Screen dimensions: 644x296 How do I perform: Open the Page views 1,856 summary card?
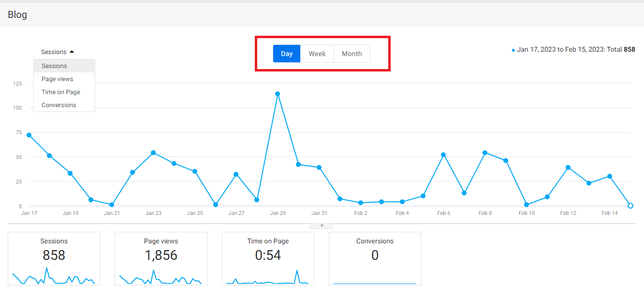[x=161, y=258]
